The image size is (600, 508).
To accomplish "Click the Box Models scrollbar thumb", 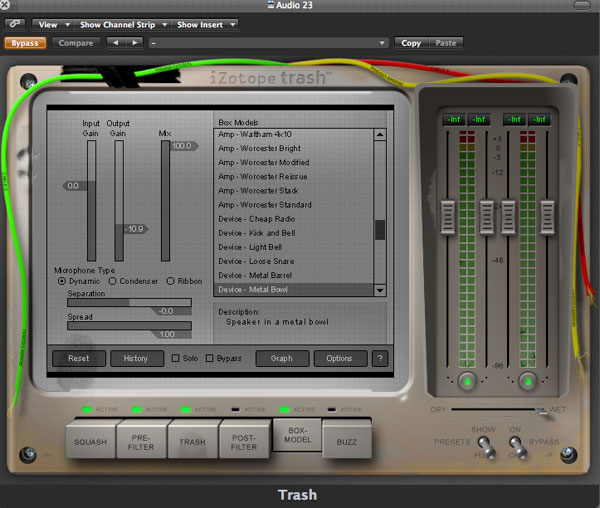I will [x=380, y=230].
